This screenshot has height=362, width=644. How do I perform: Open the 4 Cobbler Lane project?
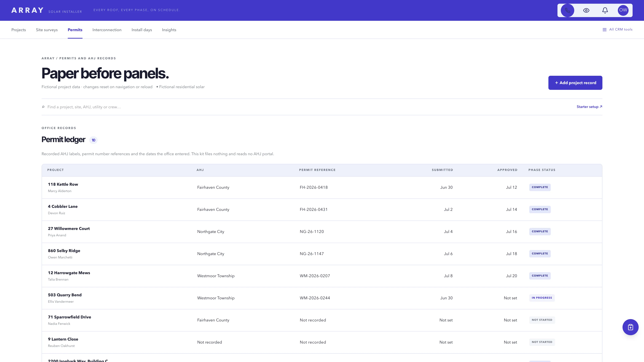click(x=63, y=206)
